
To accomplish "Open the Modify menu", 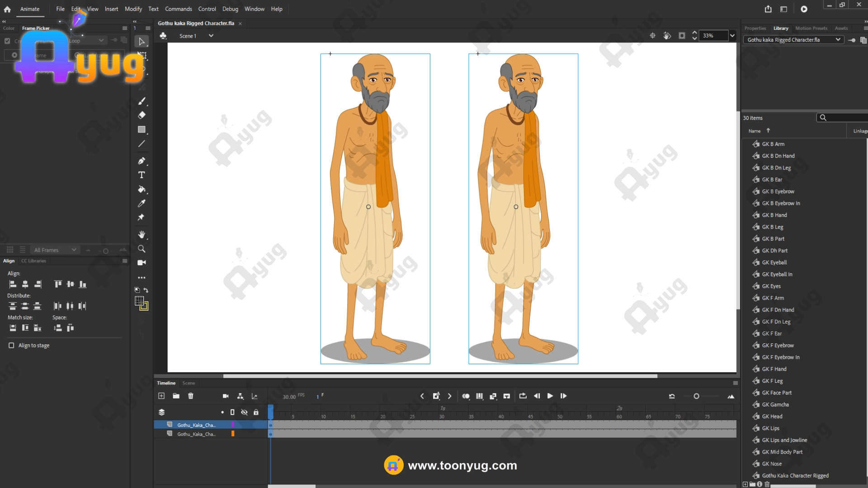I will pos(133,9).
